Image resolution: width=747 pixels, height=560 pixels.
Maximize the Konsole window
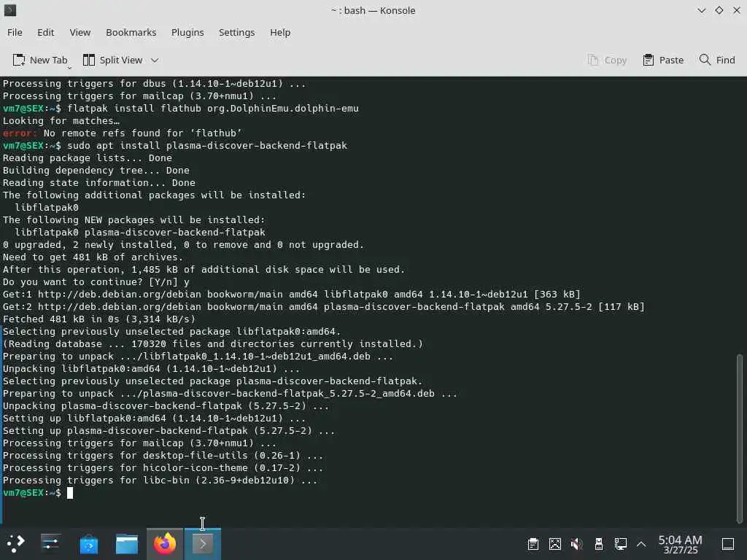click(719, 10)
